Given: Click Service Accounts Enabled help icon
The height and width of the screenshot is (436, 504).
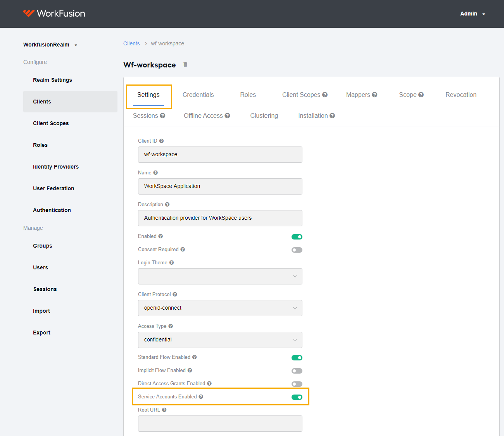Looking at the screenshot, I should click(201, 397).
